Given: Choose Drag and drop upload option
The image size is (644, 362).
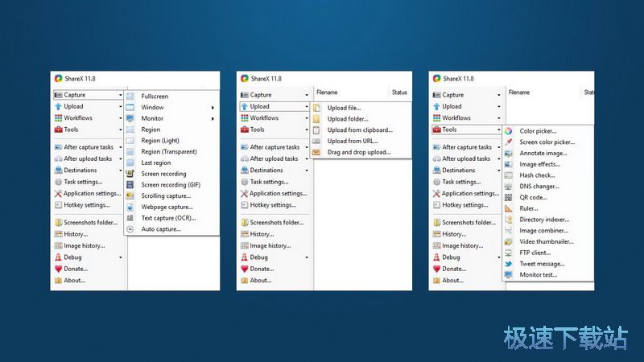Looking at the screenshot, I should [x=358, y=152].
